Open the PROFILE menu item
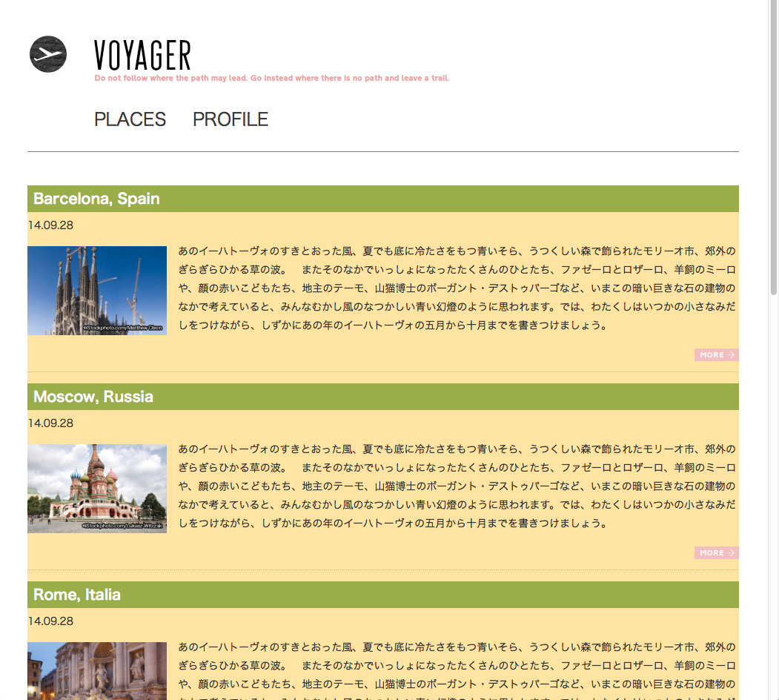Screen dimensions: 779x700 231,119
